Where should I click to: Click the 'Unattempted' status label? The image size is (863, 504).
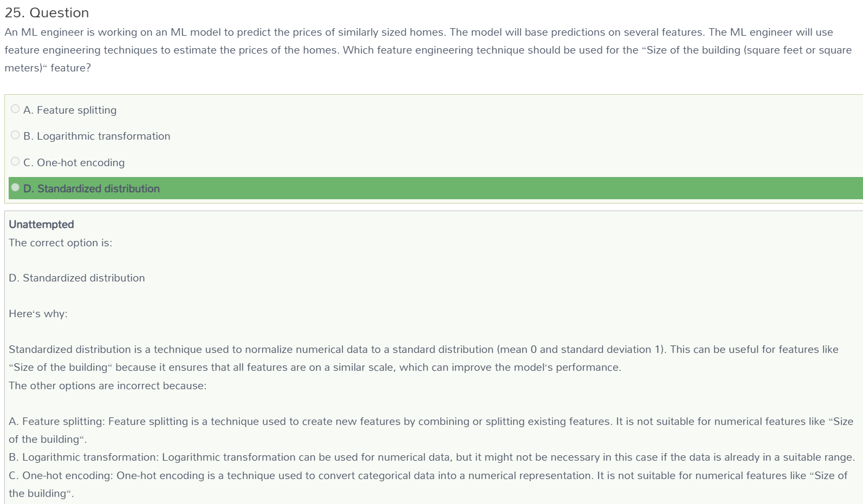(x=41, y=224)
